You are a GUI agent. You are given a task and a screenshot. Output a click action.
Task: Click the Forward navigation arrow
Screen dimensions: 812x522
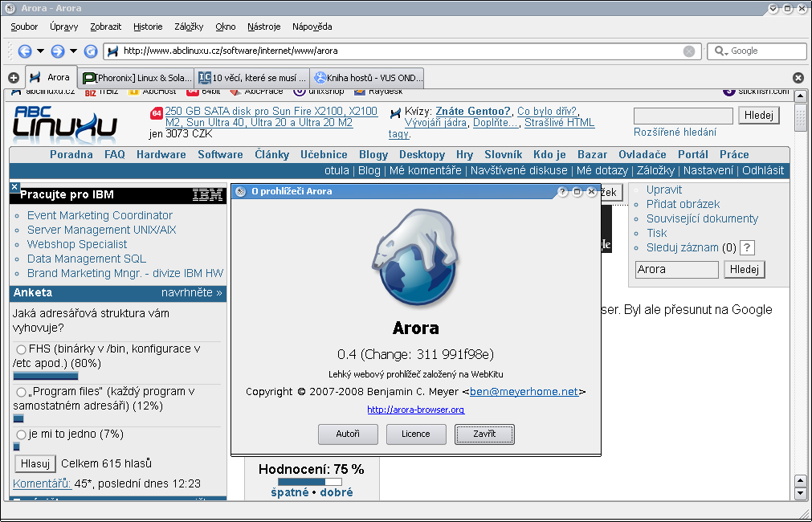58,51
